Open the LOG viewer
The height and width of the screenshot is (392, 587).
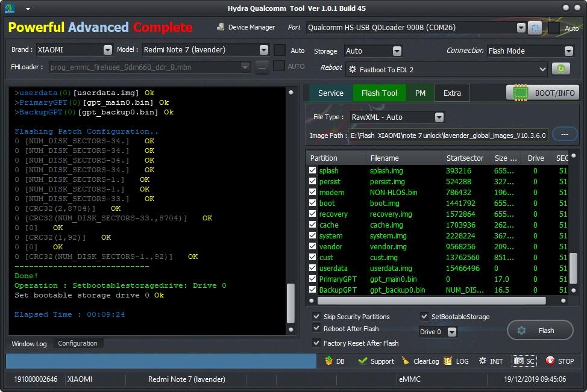(456, 361)
